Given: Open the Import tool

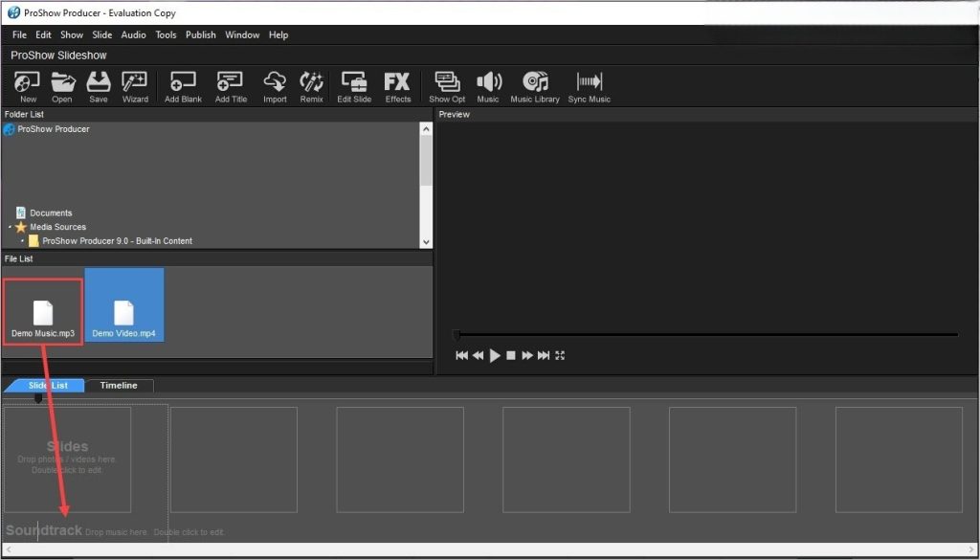Looking at the screenshot, I should click(275, 85).
